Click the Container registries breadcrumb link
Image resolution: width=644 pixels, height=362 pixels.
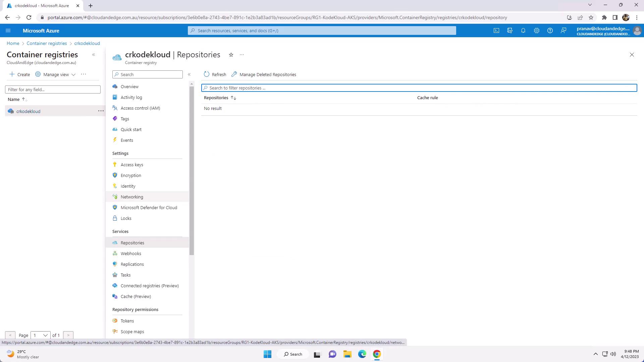(47, 43)
